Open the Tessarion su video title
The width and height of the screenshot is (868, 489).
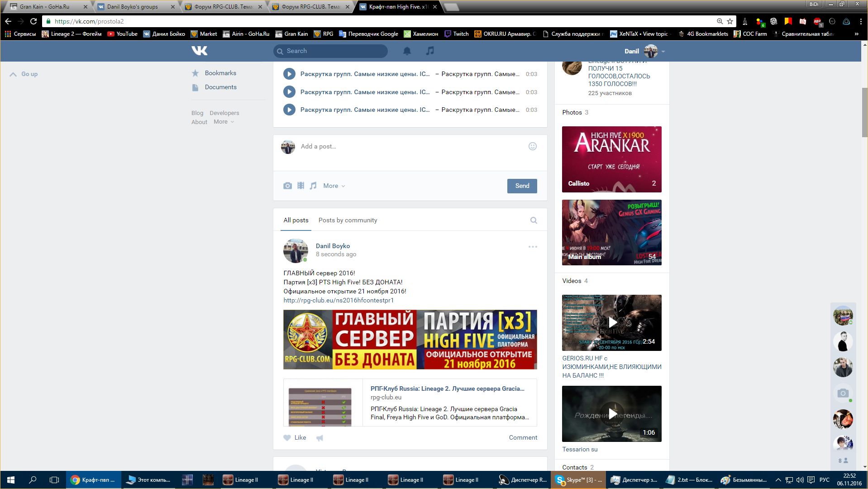click(x=580, y=449)
